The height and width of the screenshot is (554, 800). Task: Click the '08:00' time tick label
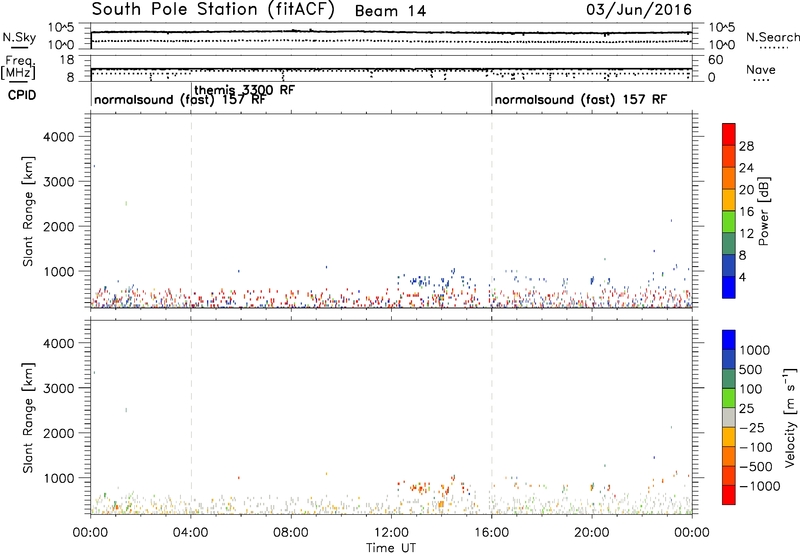point(291,533)
